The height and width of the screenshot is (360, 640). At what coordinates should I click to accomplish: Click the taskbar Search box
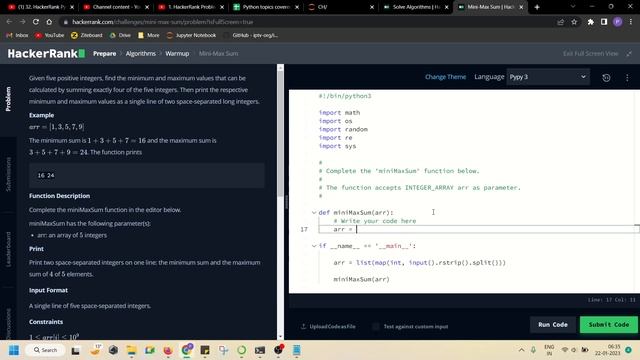(x=46, y=350)
